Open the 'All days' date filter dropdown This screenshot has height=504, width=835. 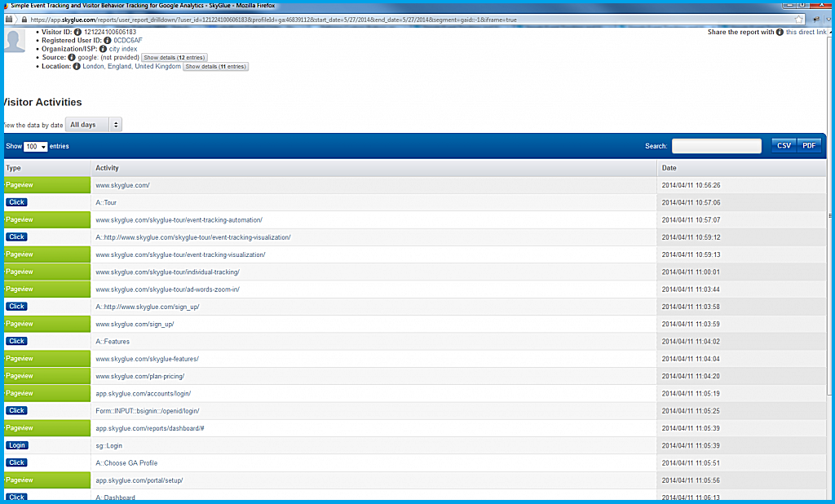[x=94, y=125]
